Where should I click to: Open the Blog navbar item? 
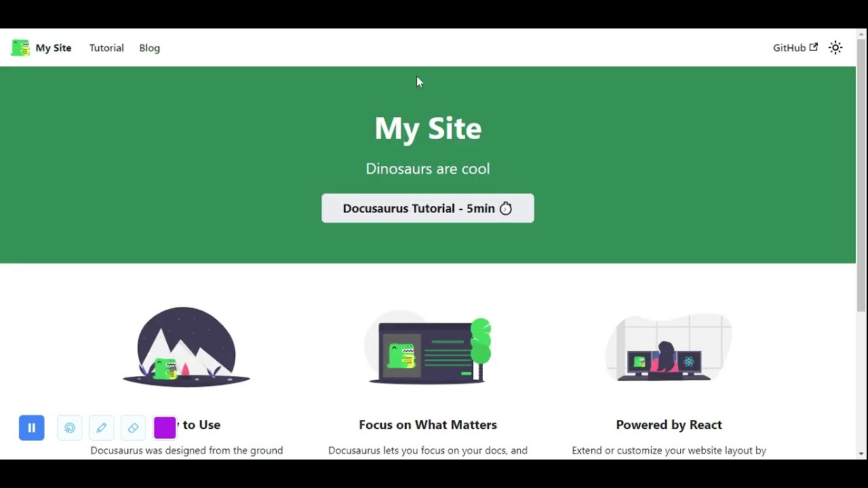149,47
